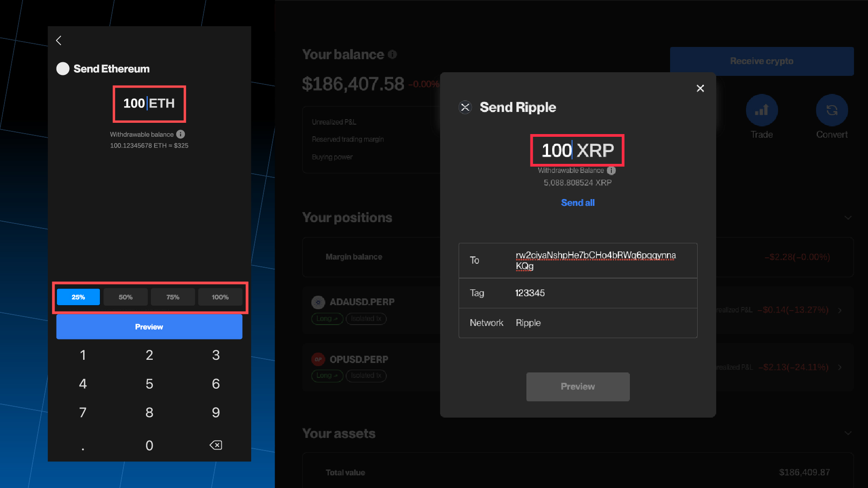Screen dimensions: 868x488
Task: Expand the ADAUSD.PERP position arrow
Action: (x=840, y=310)
